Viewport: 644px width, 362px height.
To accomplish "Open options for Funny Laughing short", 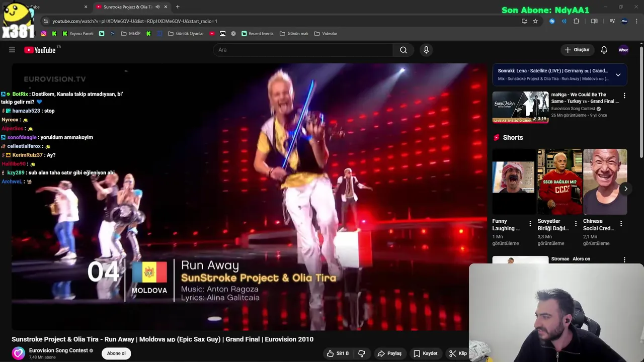I will tap(530, 224).
